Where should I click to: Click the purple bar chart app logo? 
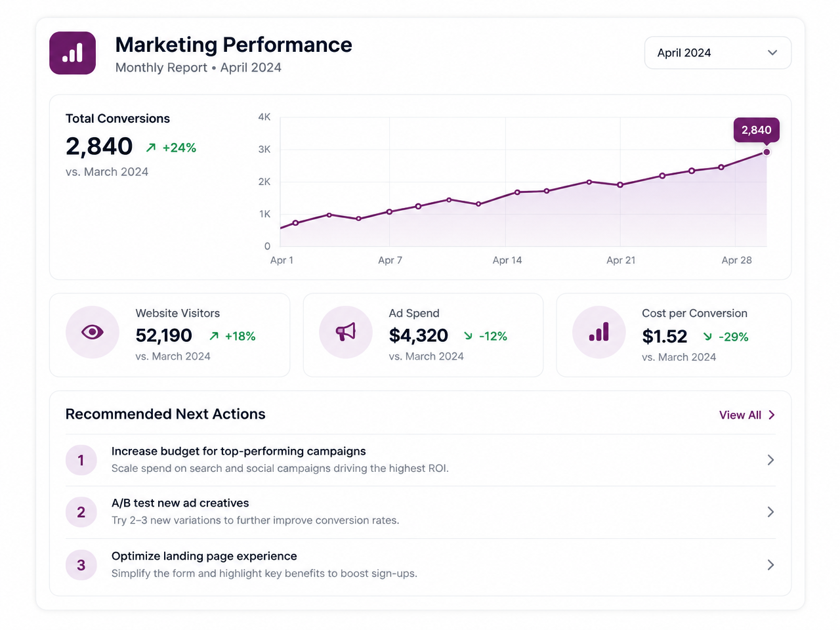[x=73, y=53]
